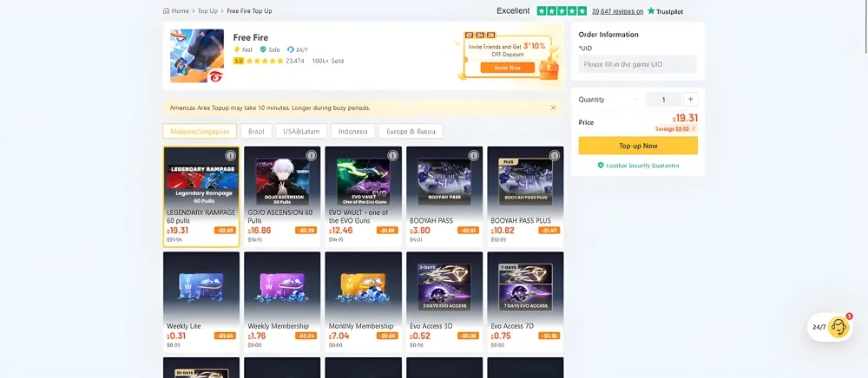Focus the game UID input field
Screen dimensions: 868x378
tap(638, 64)
